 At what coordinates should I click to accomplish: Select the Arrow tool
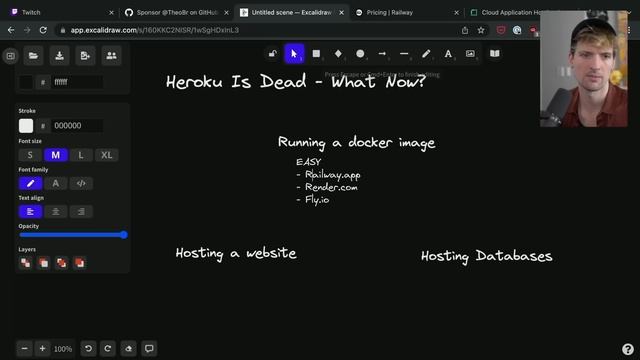point(382,54)
